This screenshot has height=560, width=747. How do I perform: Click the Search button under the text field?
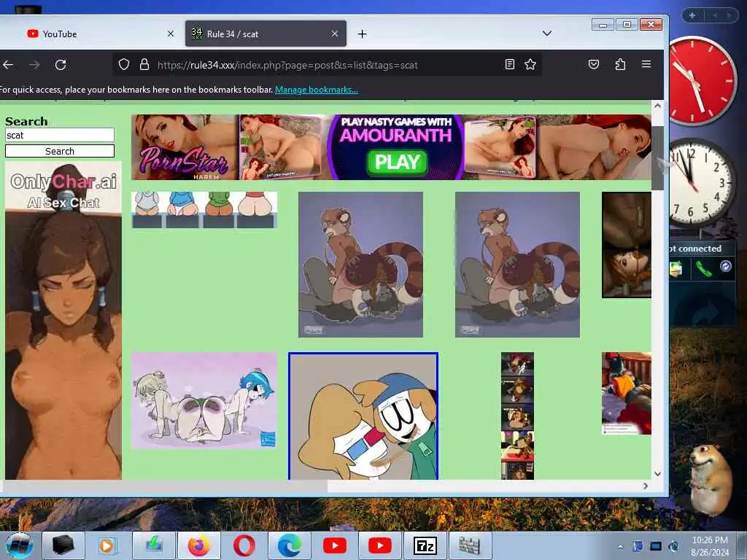(x=60, y=151)
